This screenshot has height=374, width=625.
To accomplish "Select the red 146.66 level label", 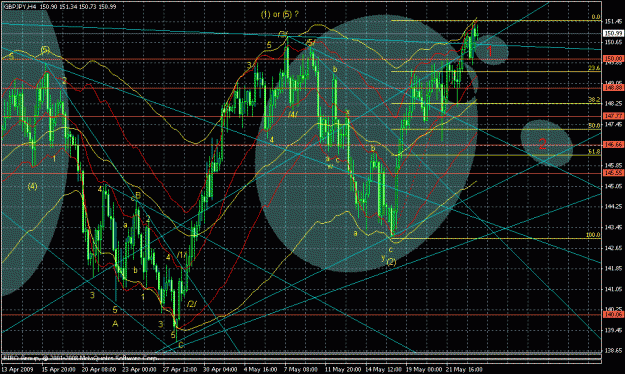I will click(613, 145).
